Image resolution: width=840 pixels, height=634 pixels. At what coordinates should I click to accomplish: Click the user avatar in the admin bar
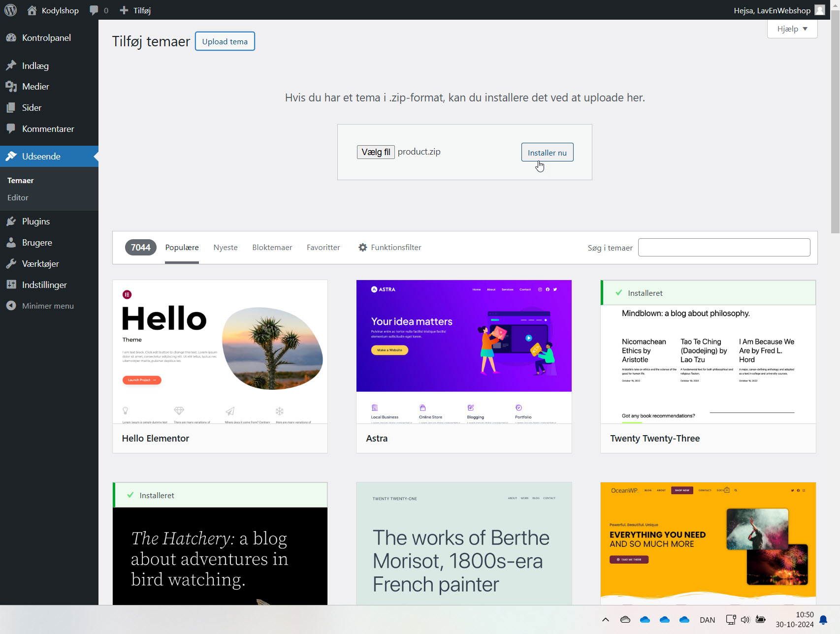point(820,10)
